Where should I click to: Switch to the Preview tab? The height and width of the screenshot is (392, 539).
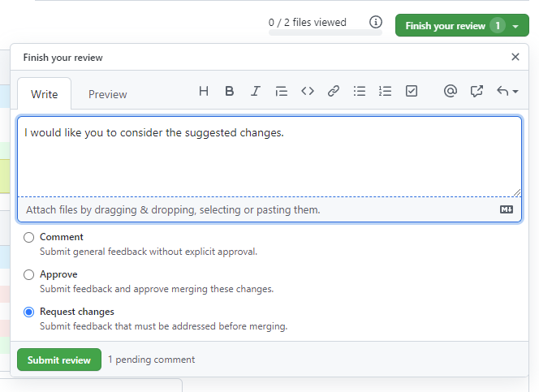pos(107,94)
